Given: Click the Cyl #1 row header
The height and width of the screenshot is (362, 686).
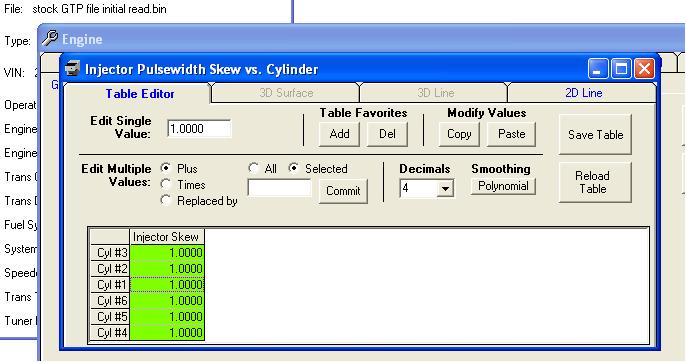Looking at the screenshot, I should pyautogui.click(x=110, y=285).
